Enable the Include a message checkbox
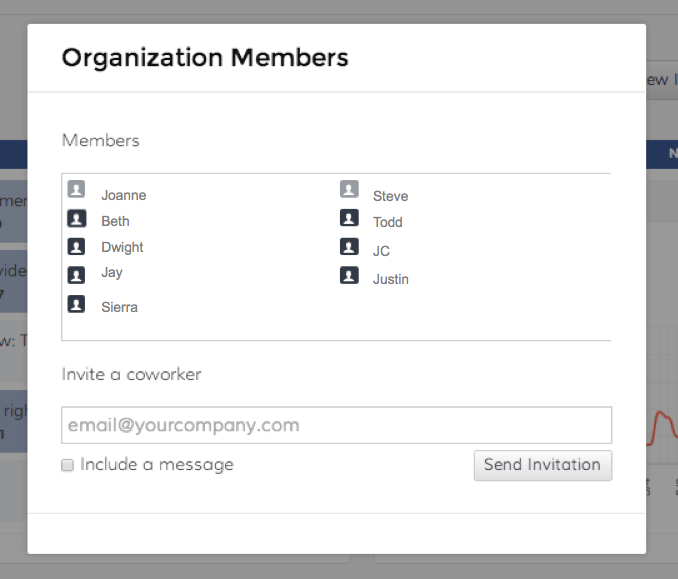This screenshot has height=579, width=678. [x=68, y=465]
